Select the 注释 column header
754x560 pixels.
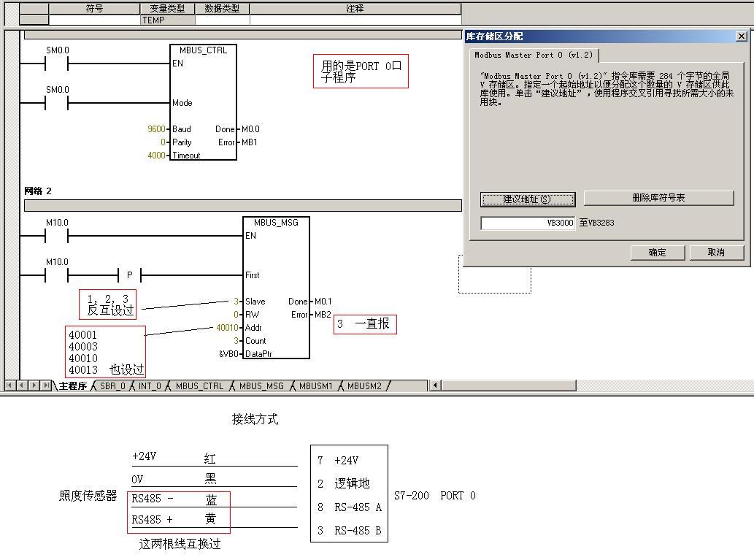[x=355, y=9]
